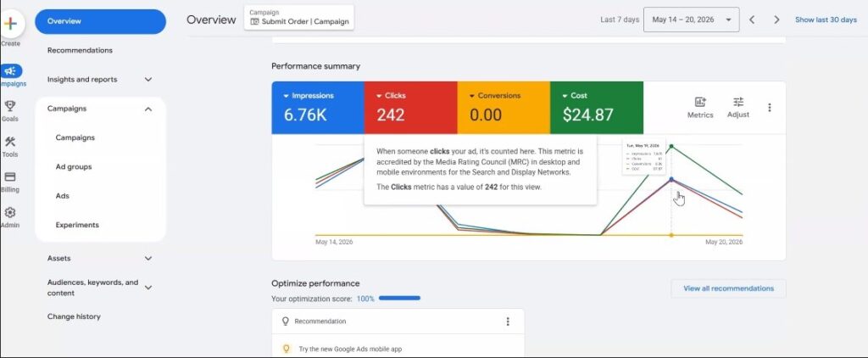Click the yellow Conversions metric tile
The width and height of the screenshot is (868, 358).
(x=504, y=108)
